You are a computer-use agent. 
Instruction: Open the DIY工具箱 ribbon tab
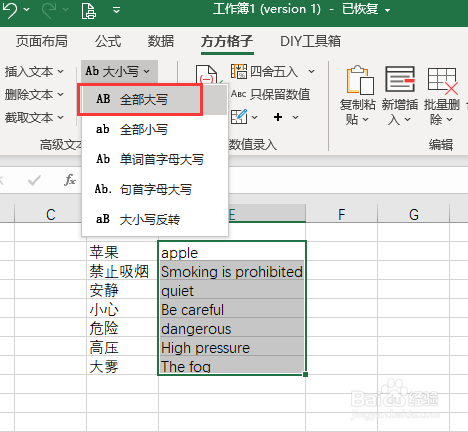(x=310, y=41)
